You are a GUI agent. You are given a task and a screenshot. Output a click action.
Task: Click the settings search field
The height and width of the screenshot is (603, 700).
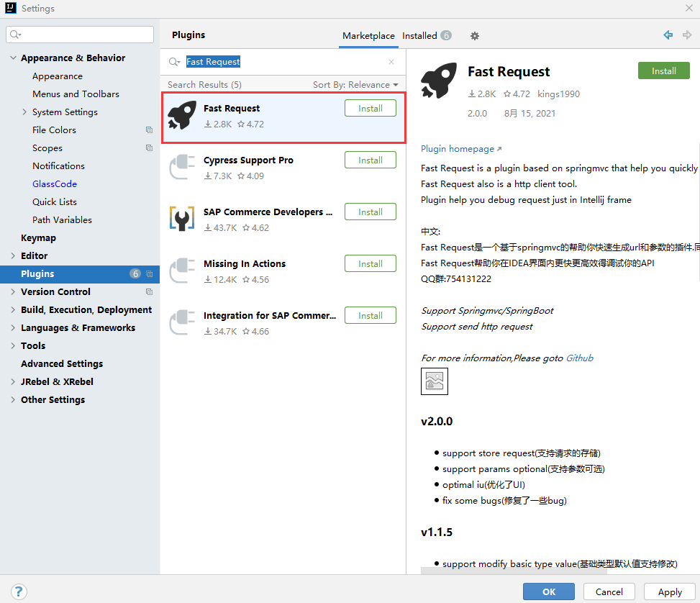(x=79, y=34)
